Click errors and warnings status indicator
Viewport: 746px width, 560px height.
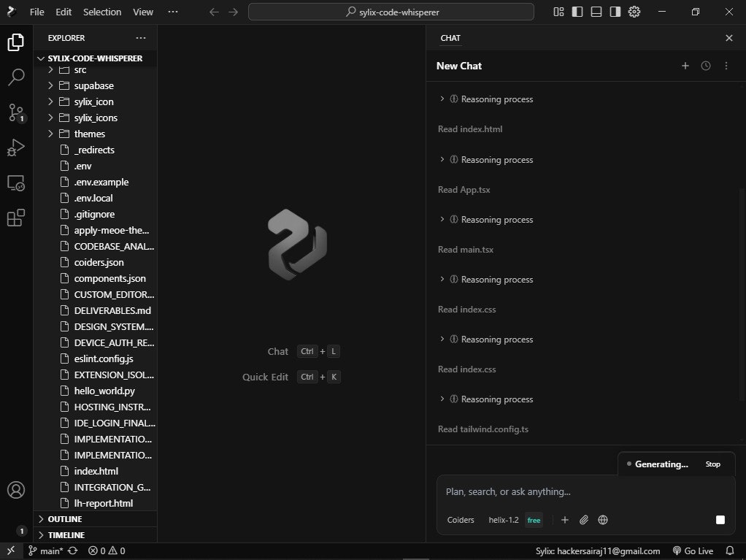107,551
